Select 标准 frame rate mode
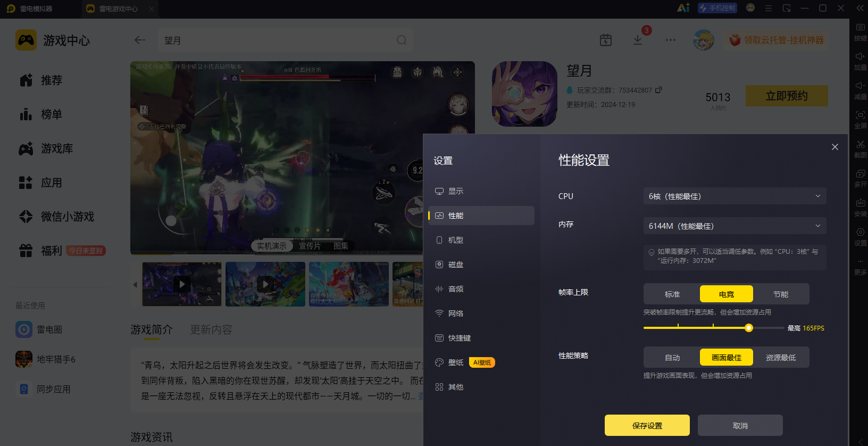The image size is (868, 446). [672, 294]
